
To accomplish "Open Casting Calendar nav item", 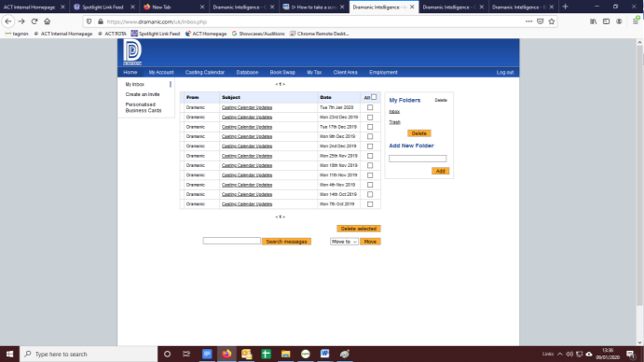I will tap(205, 73).
